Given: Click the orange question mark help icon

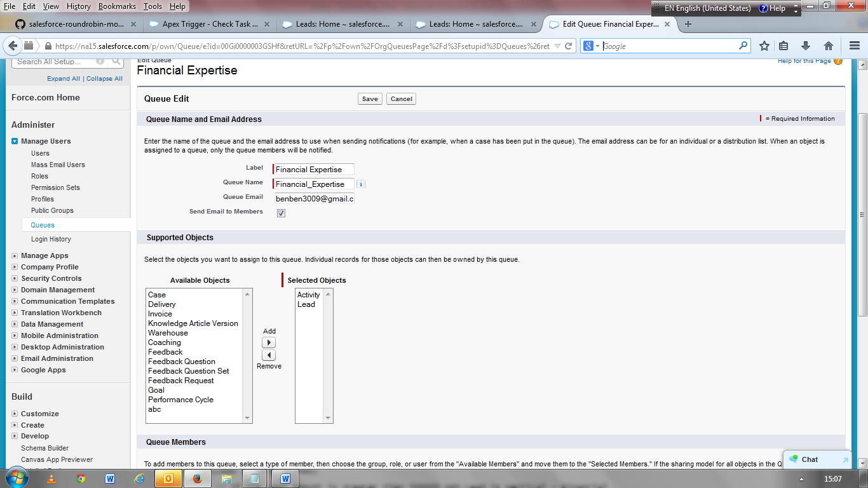Looking at the screenshot, I should [838, 61].
